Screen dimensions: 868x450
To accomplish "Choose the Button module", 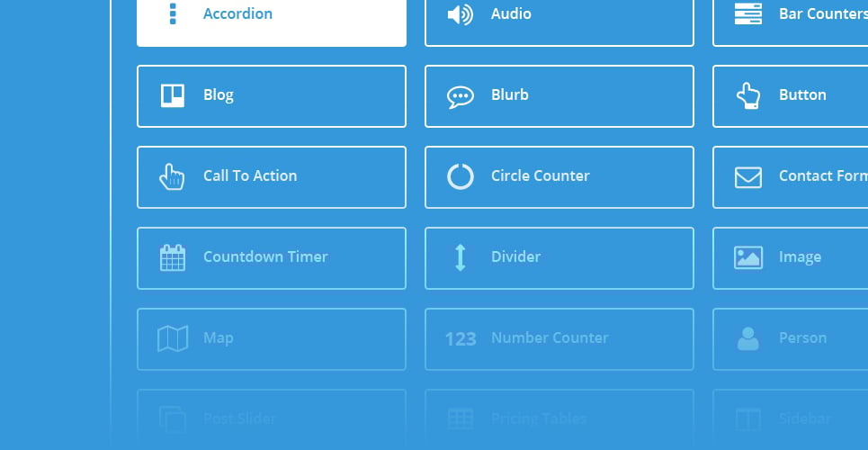I will [x=791, y=96].
